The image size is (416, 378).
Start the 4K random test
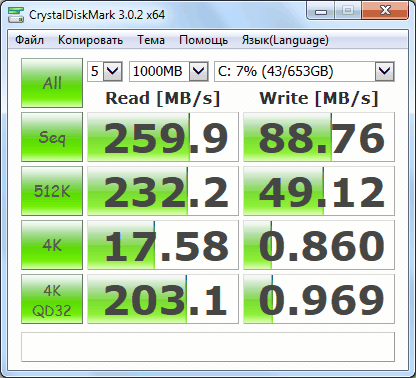coord(52,245)
